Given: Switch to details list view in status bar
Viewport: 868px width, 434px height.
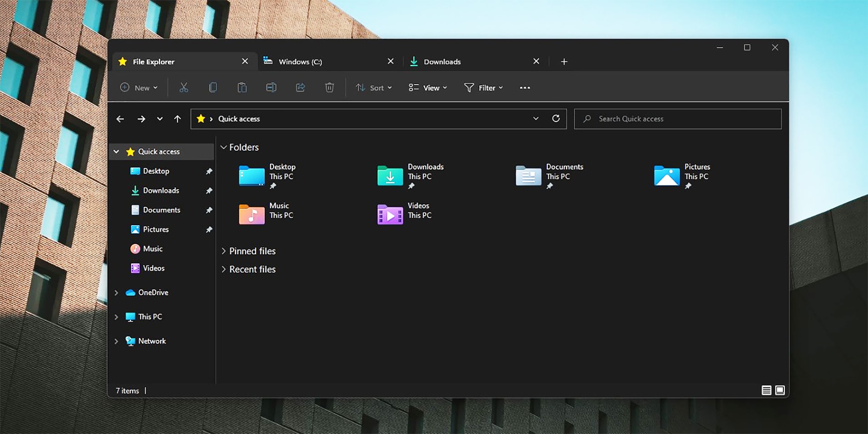Looking at the screenshot, I should click(766, 390).
